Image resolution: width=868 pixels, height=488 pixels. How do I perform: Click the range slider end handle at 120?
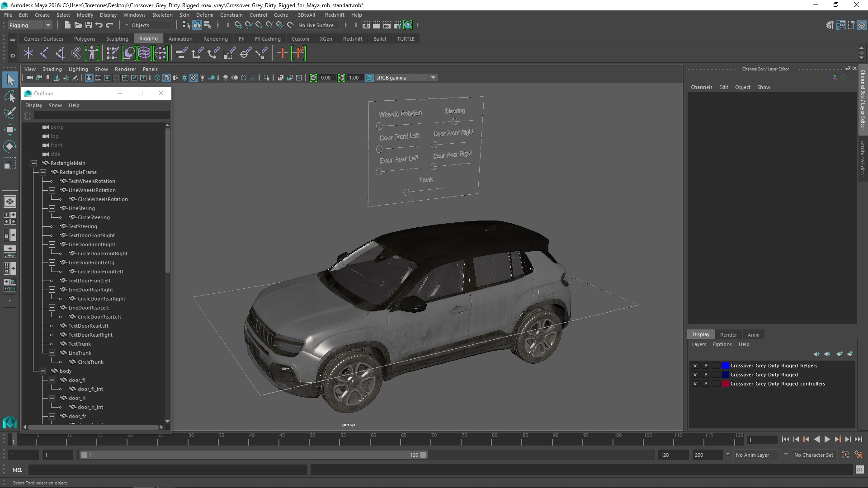coord(423,455)
